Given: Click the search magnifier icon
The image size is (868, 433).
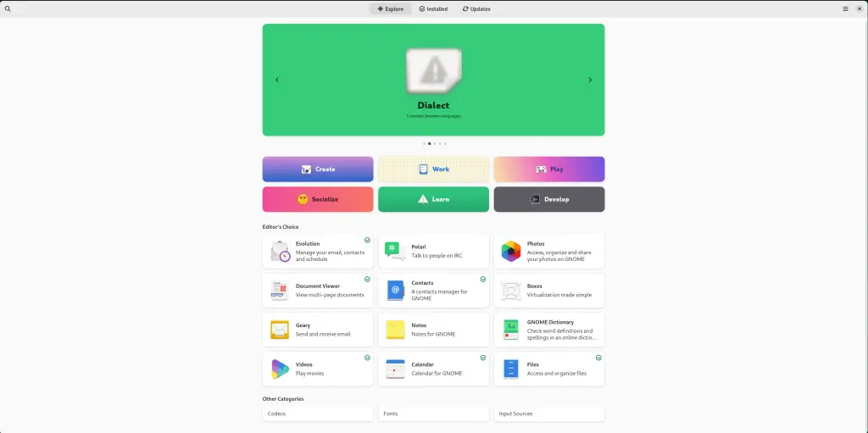Looking at the screenshot, I should click(x=8, y=8).
